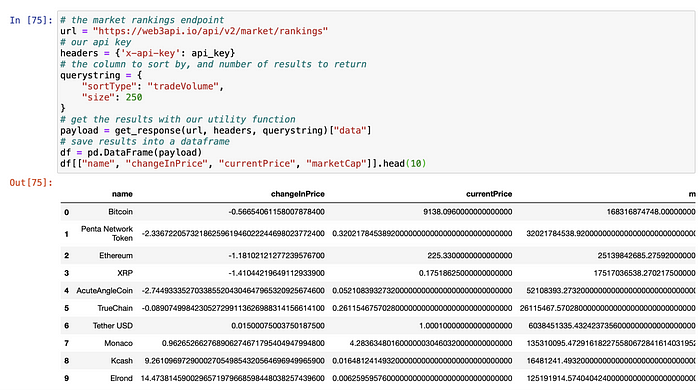The height and width of the screenshot is (390, 700).
Task: Click the Kcash row name cell
Action: [122, 361]
